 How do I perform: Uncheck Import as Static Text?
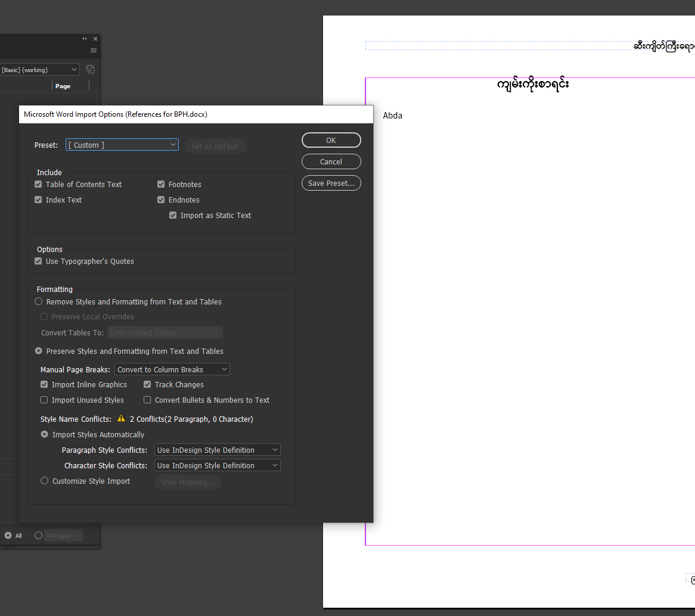click(x=172, y=215)
